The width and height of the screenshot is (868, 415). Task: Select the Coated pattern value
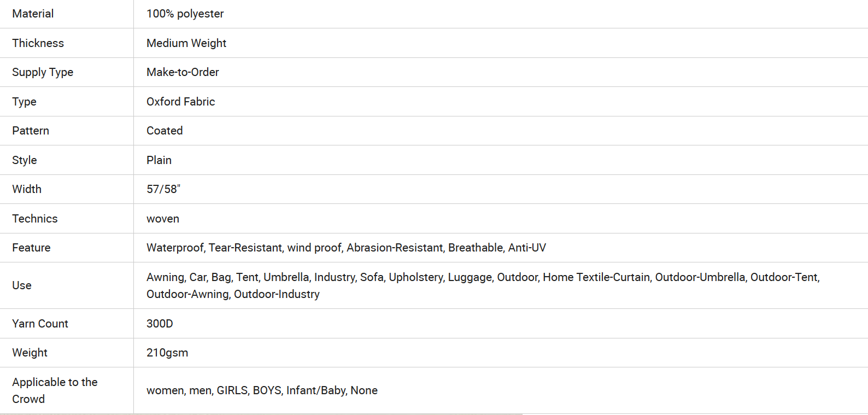click(165, 131)
